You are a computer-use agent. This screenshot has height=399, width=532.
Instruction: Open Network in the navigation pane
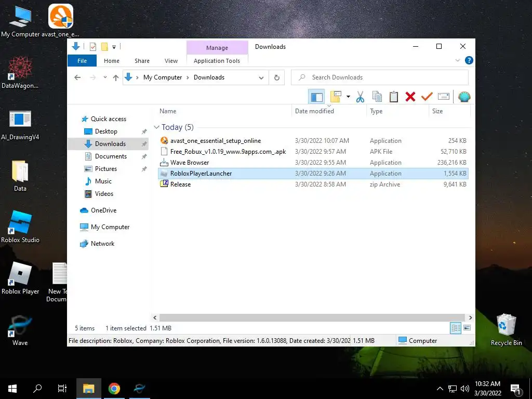[102, 244]
